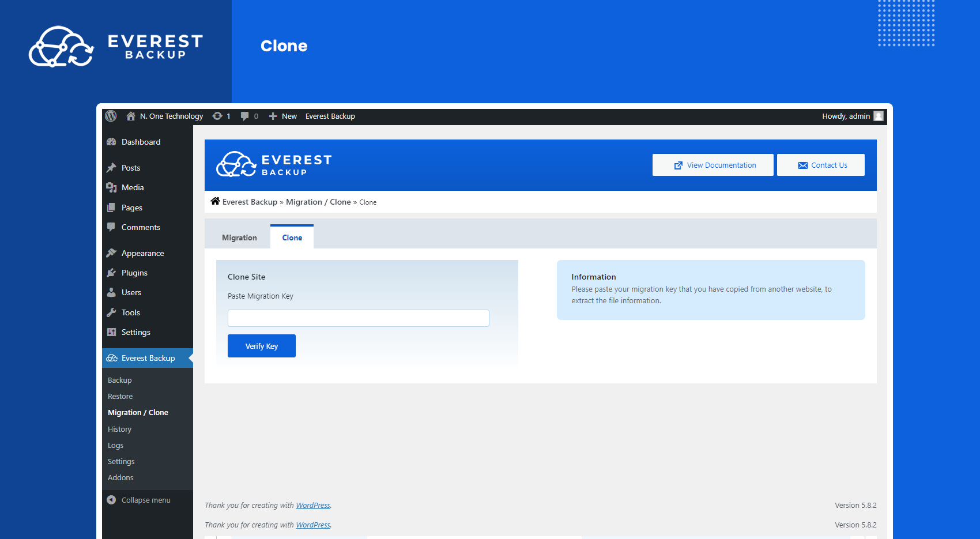The height and width of the screenshot is (539, 980).
Task: Click the Plugins plug icon
Action: pos(111,273)
